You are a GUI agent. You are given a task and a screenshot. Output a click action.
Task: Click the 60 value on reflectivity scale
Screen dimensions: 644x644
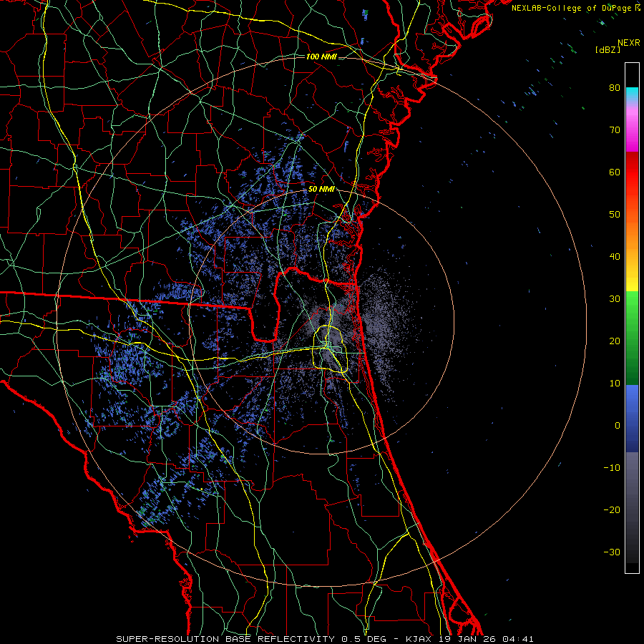point(615,172)
